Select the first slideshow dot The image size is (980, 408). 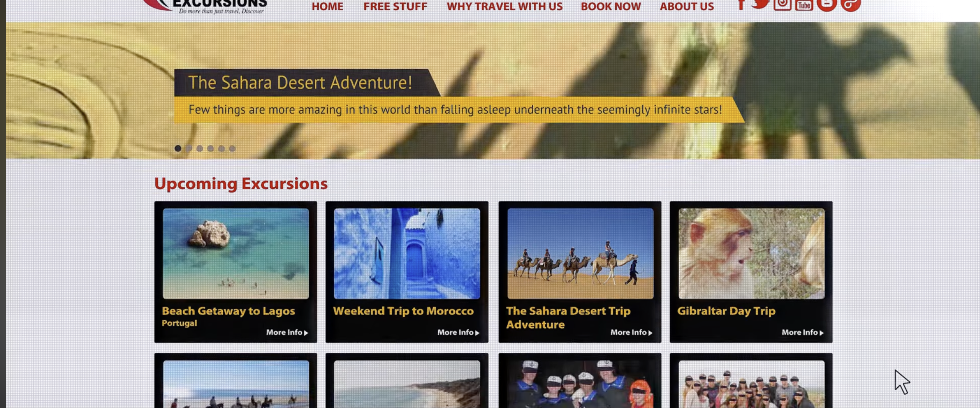click(178, 148)
